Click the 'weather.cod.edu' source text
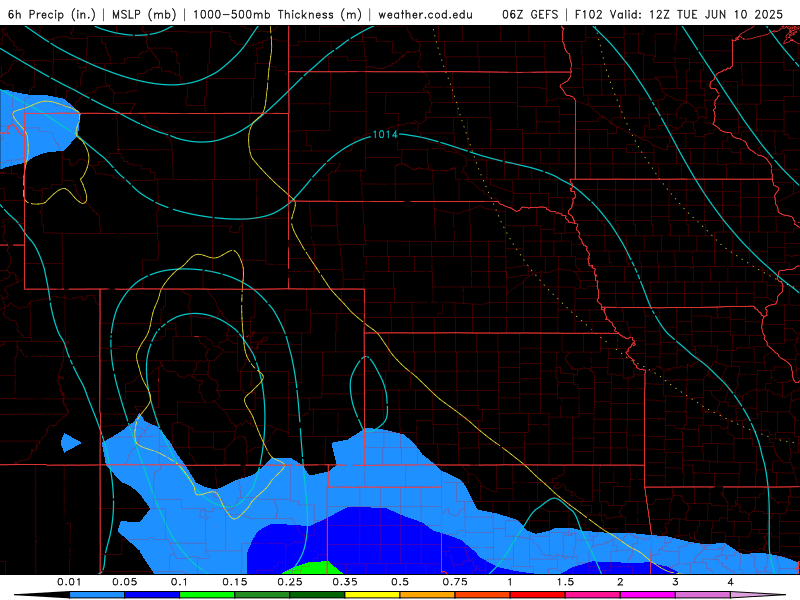 425,15
